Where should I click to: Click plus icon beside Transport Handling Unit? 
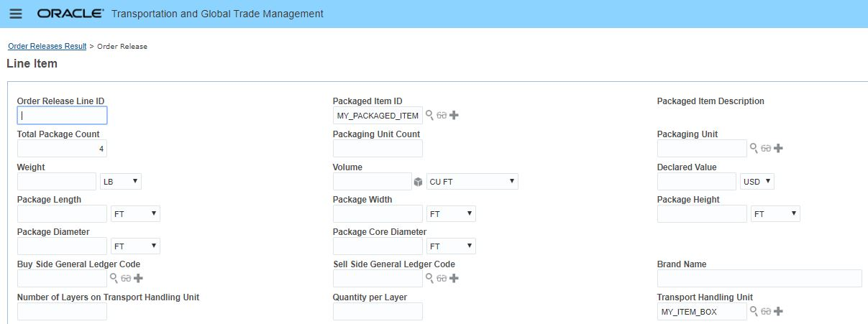tap(778, 311)
